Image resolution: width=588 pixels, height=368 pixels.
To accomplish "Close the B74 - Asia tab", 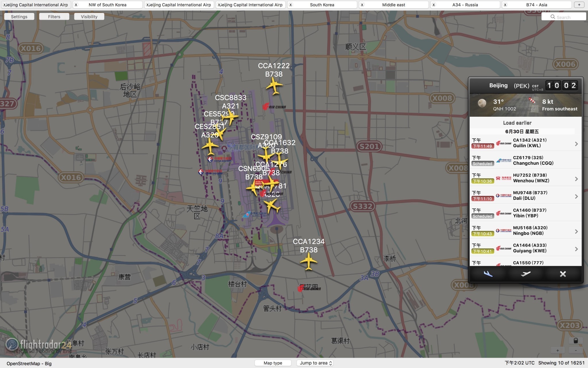I will click(x=505, y=5).
